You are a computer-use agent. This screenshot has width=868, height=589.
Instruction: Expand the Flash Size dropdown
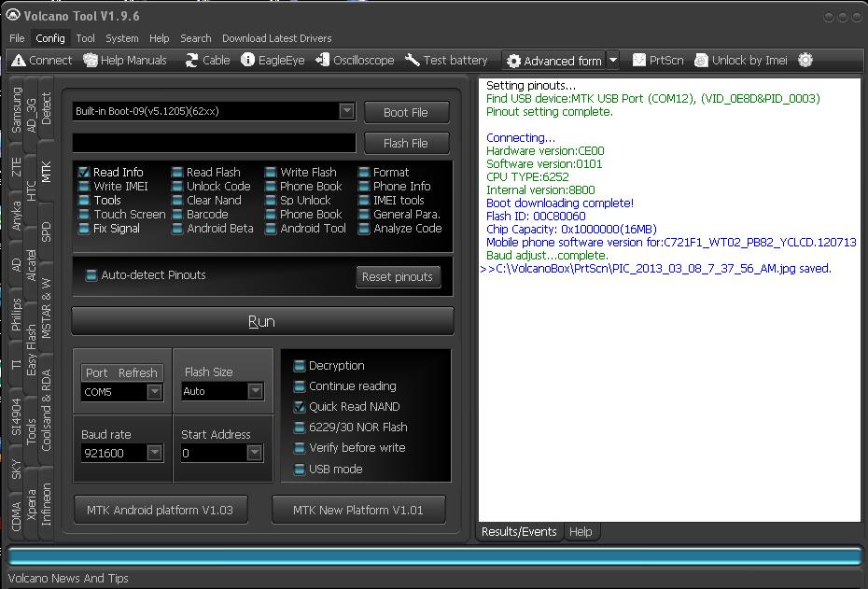tap(255, 392)
